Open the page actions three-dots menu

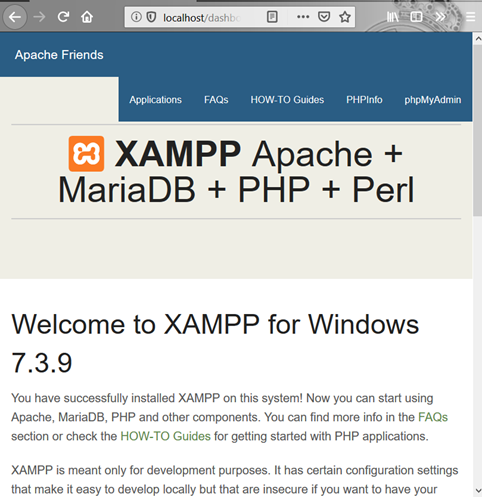point(303,17)
